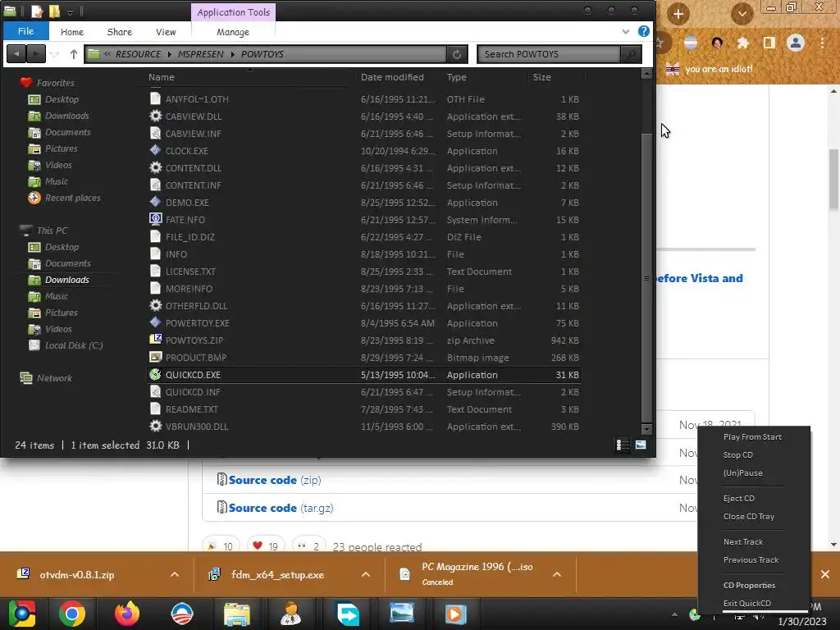This screenshot has height=630, width=840.
Task: Select the file named VBRUN300.DLL
Action: point(197,427)
